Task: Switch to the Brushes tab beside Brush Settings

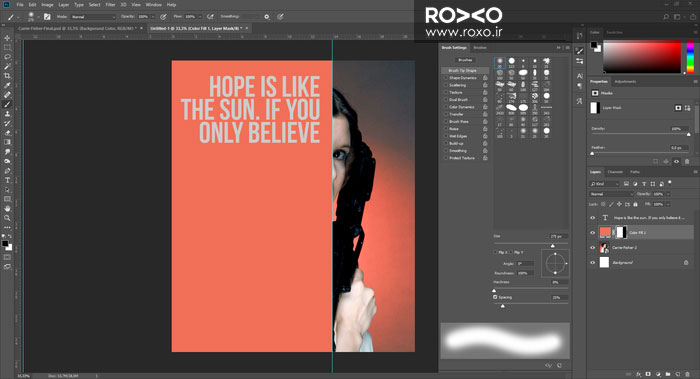Action: pos(480,47)
